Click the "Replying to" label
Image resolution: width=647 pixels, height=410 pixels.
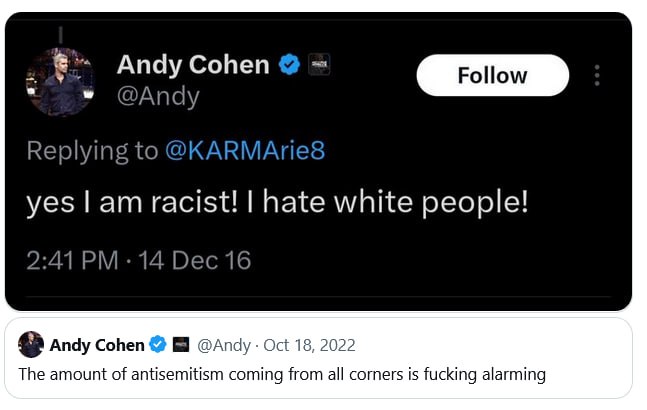coord(92,151)
